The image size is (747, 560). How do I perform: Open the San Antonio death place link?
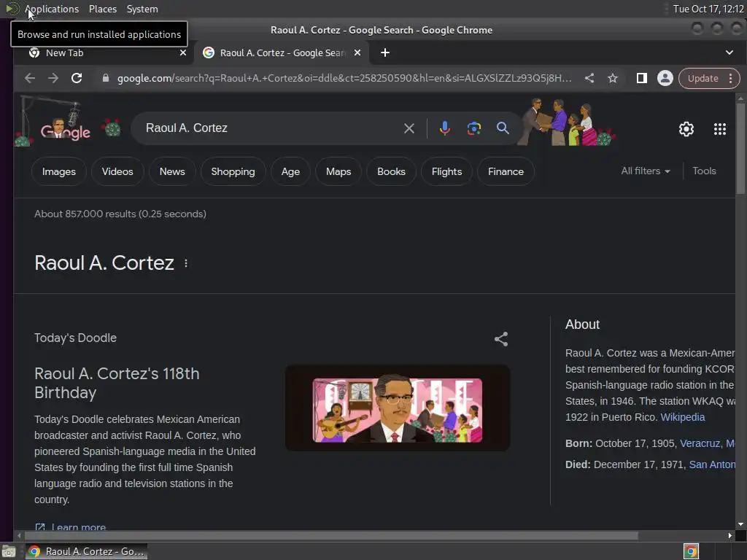(712, 464)
